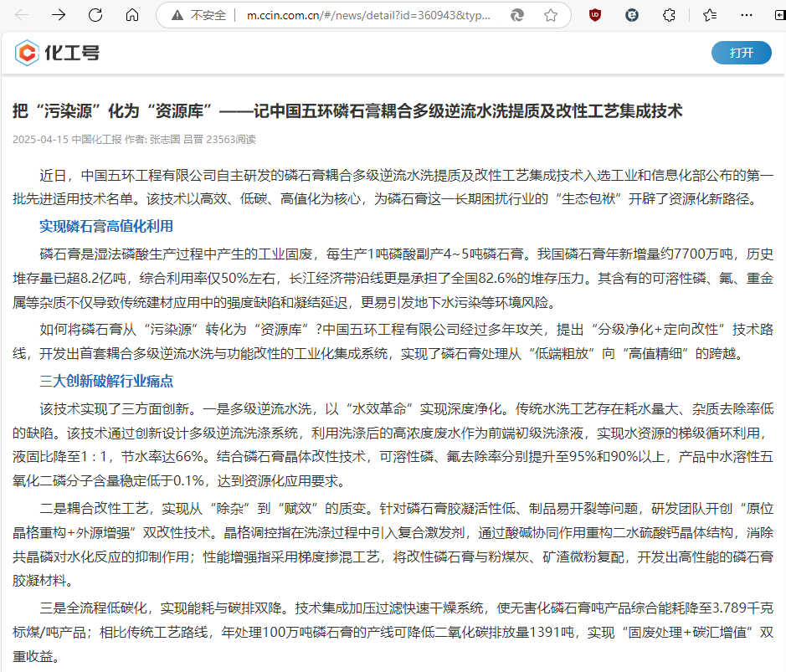
Task: Open the Extensions puzzle piece menu
Action: click(x=669, y=16)
